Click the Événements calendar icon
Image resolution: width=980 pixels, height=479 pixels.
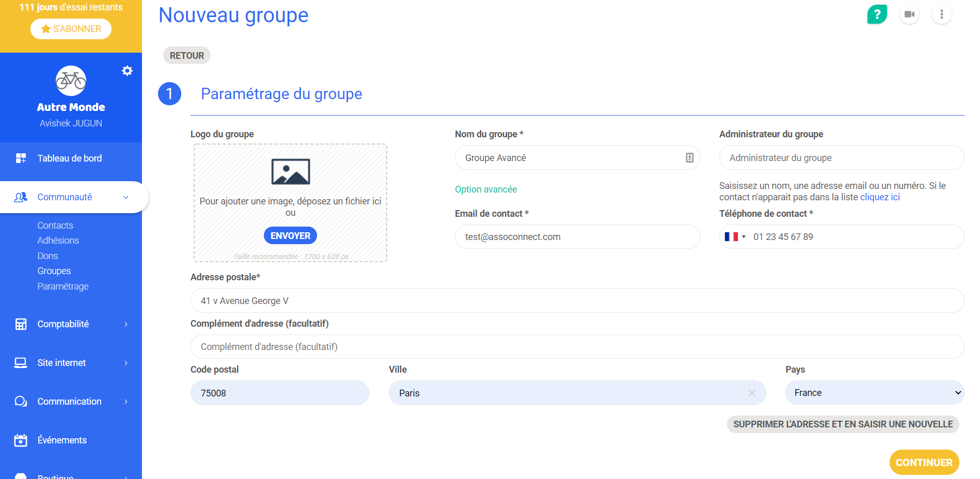pyautogui.click(x=21, y=440)
